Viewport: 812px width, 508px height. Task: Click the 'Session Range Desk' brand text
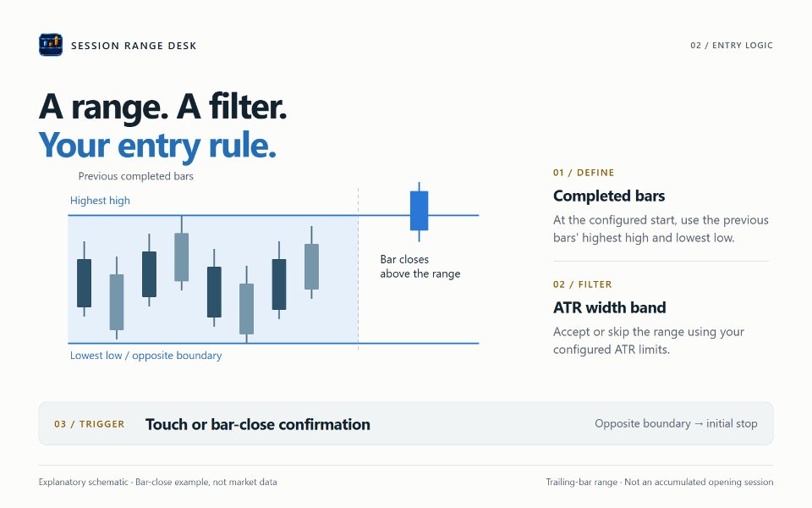[134, 46]
